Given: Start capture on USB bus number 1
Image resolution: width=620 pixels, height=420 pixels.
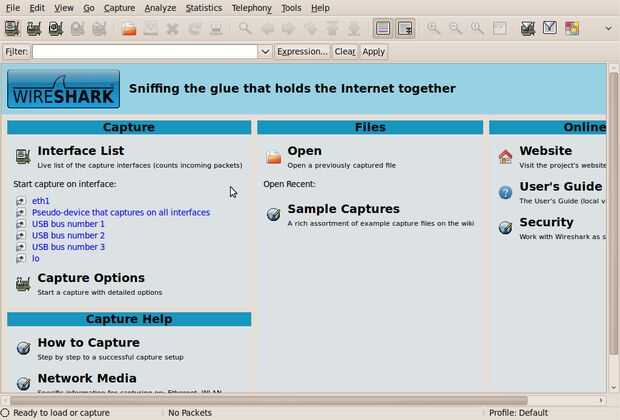Looking at the screenshot, I should click(68, 224).
